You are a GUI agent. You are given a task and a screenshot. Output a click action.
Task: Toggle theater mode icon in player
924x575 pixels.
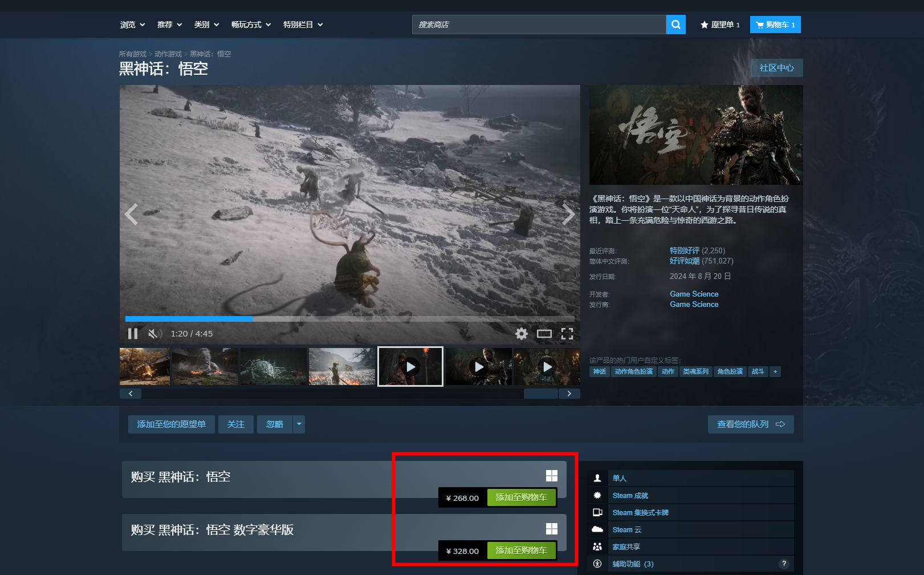point(544,334)
